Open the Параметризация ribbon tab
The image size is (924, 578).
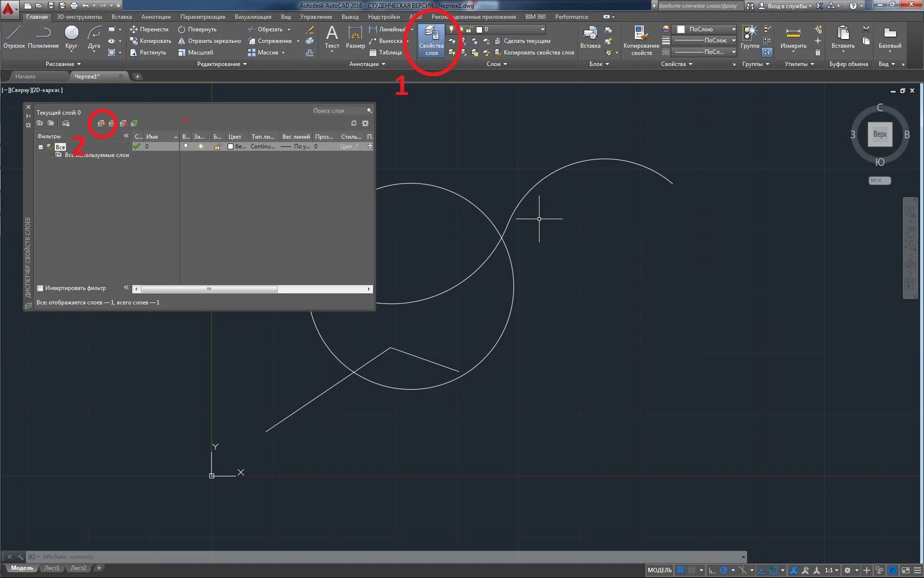tap(203, 17)
